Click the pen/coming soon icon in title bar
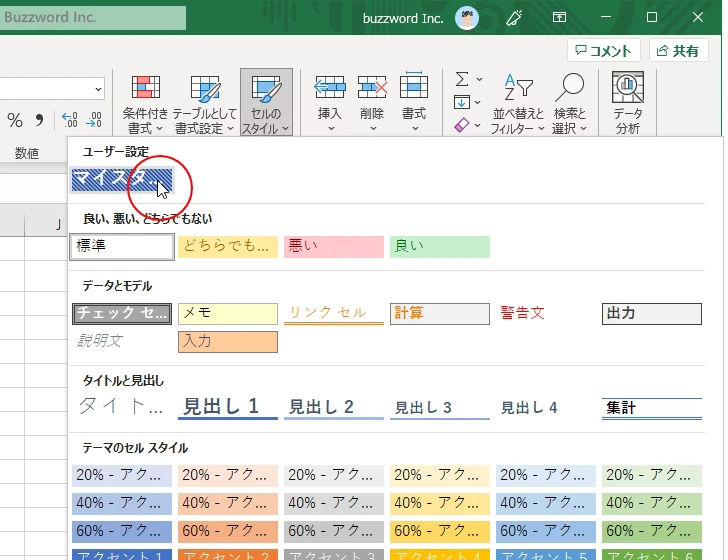This screenshot has height=560, width=728. [x=514, y=18]
